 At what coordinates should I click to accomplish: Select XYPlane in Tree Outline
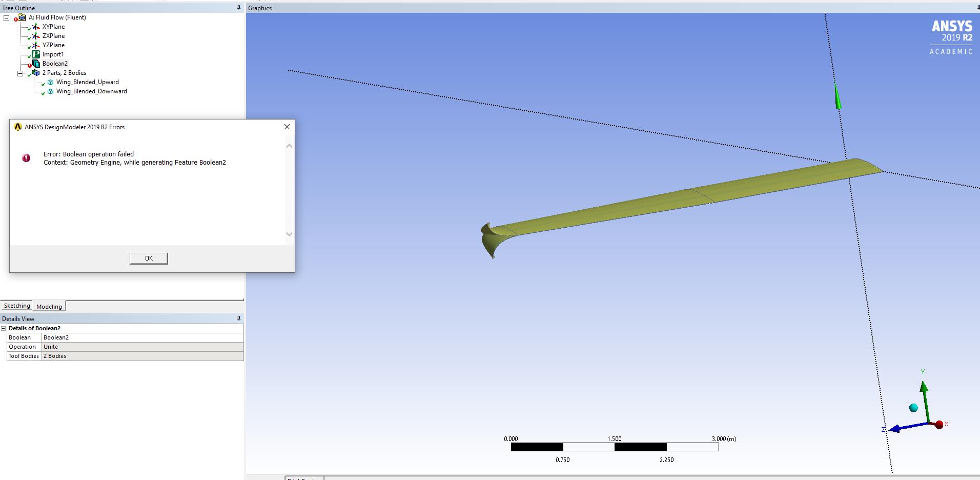[x=53, y=27]
